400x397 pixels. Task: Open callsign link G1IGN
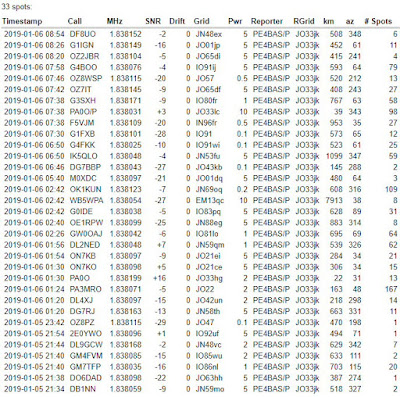[x=82, y=45]
